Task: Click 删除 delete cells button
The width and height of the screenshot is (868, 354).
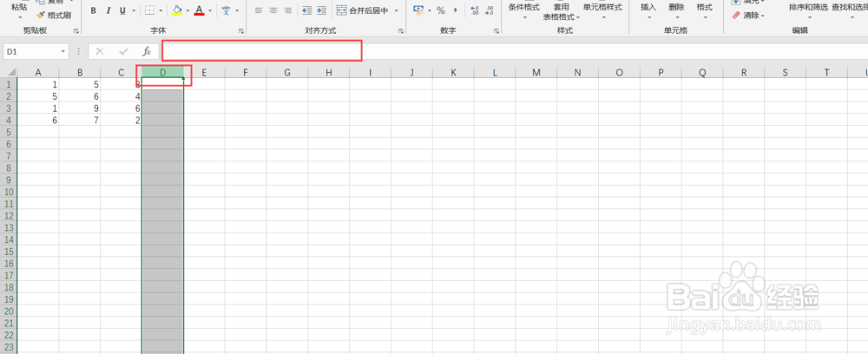Action: pyautogui.click(x=676, y=11)
